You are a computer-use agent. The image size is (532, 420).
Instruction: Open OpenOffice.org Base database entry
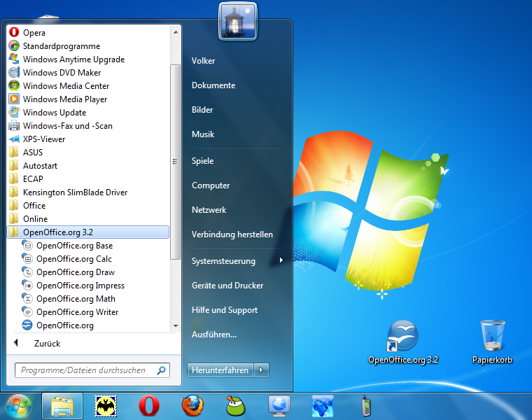[74, 246]
